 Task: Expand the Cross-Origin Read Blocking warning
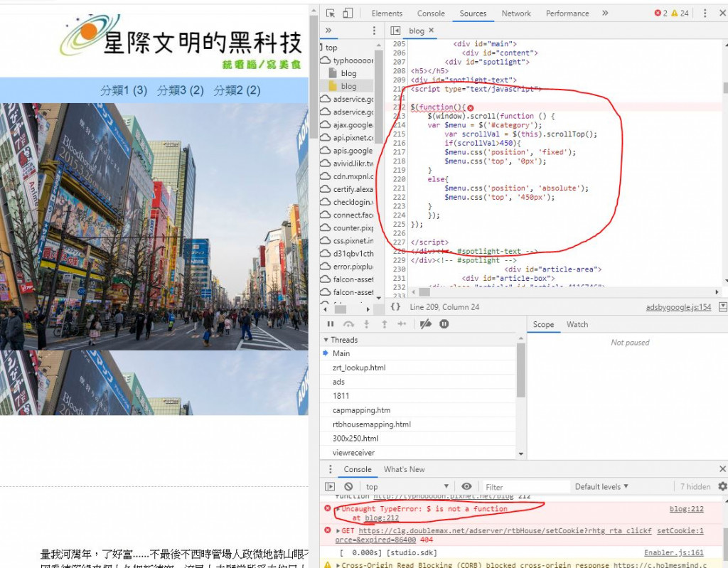coord(338,564)
